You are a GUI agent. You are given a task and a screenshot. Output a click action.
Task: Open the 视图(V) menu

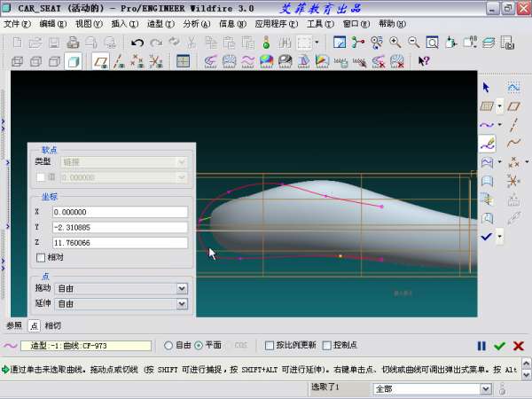click(x=89, y=24)
